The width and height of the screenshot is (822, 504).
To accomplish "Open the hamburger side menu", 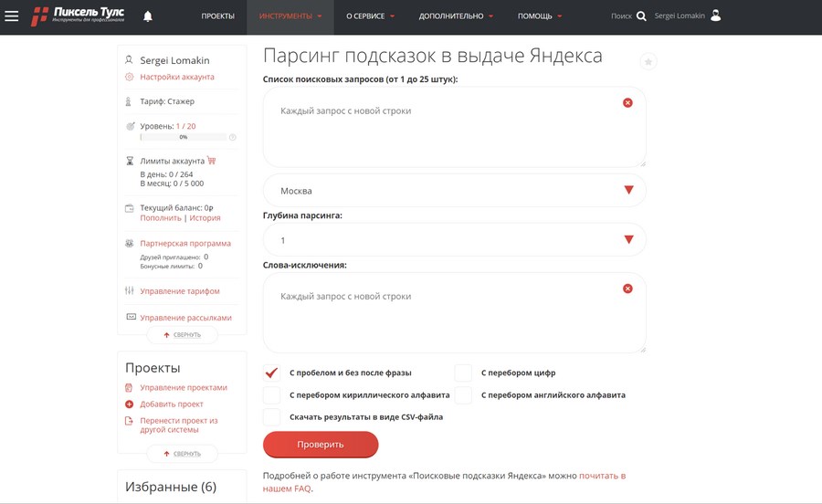I will point(12,16).
